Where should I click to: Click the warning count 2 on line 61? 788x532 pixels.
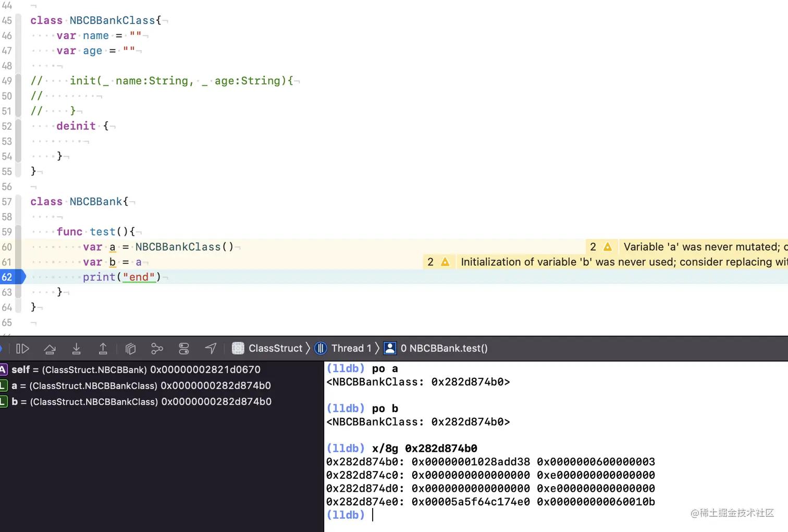pyautogui.click(x=430, y=262)
